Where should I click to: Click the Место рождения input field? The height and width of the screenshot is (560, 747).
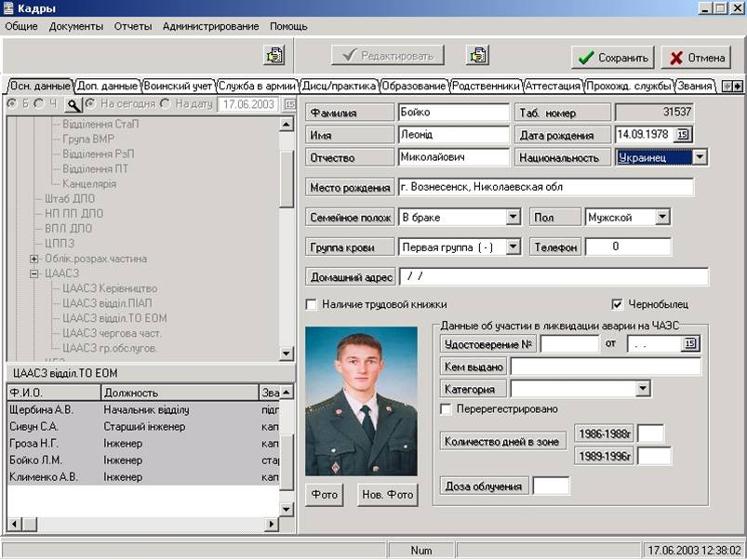click(x=545, y=187)
